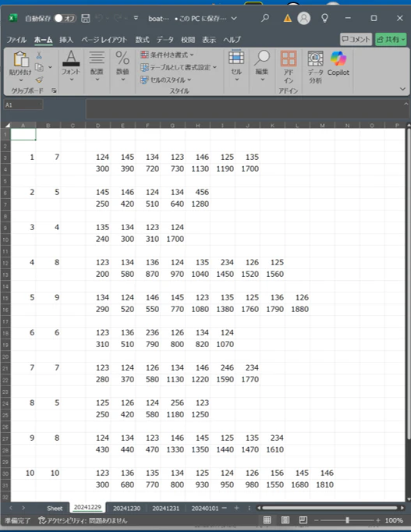Select Normal view button in status bar
411x532 pixels.
pos(268,520)
